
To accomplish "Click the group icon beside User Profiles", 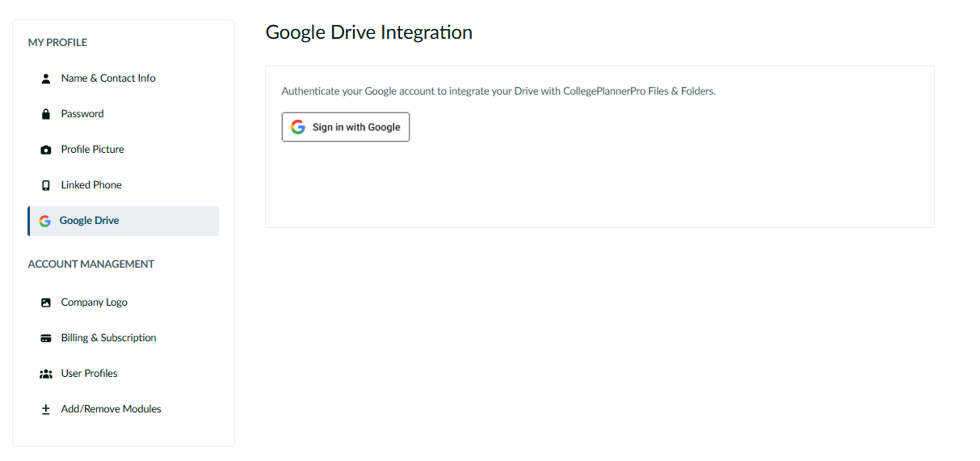I will pos(46,374).
